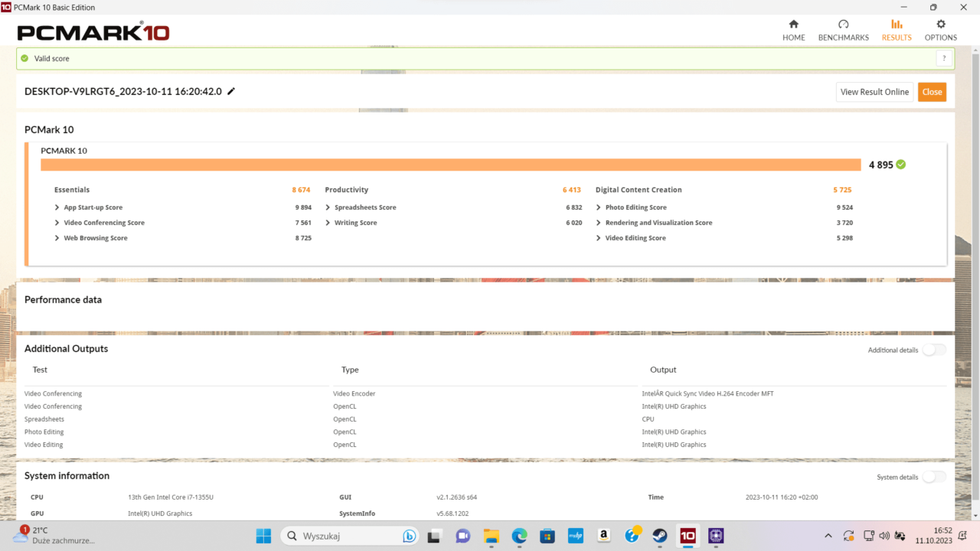Click the Performance data heading

(63, 300)
